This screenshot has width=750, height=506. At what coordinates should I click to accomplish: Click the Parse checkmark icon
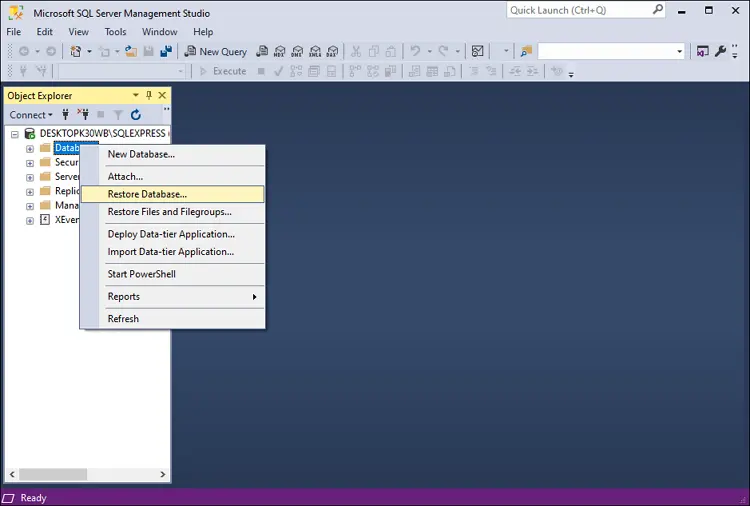[278, 71]
